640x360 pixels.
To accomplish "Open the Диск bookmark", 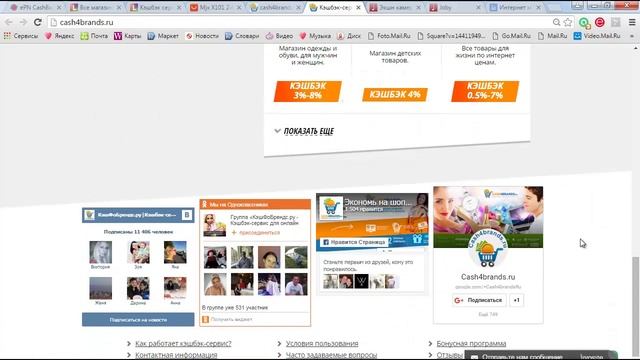I will coord(349,36).
